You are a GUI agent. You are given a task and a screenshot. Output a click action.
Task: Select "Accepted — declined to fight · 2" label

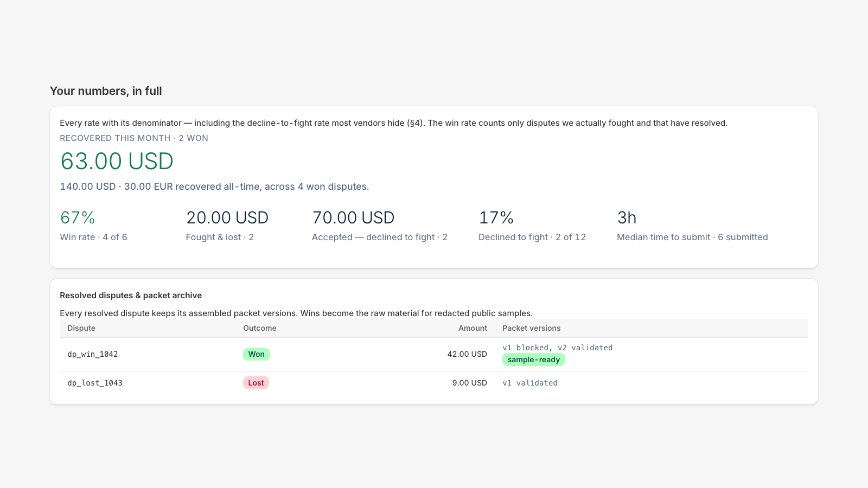tap(380, 237)
